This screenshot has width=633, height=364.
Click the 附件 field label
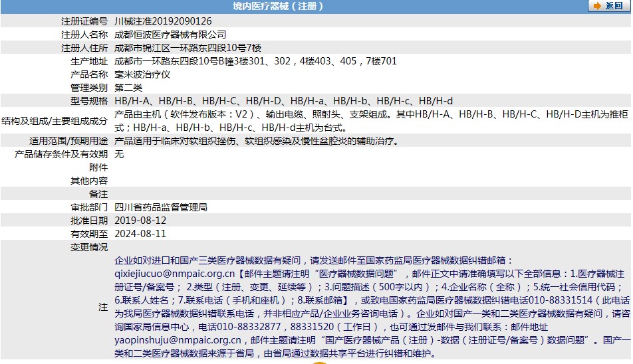coord(98,167)
